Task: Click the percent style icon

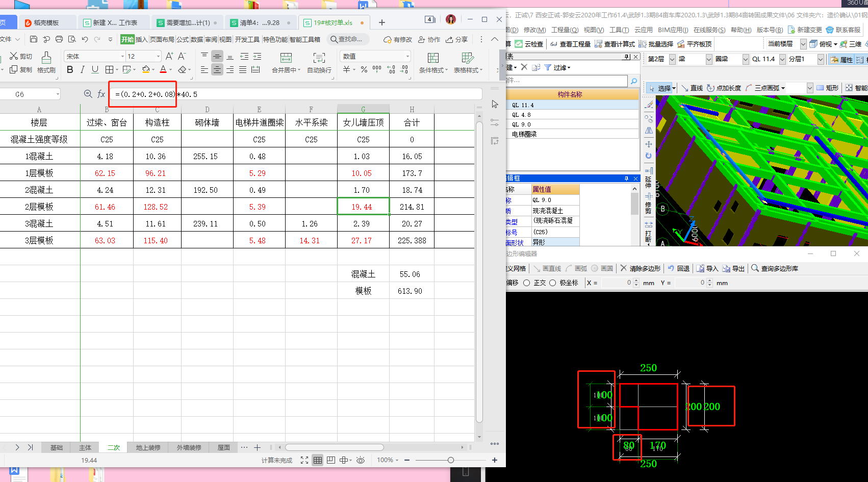Action: [x=364, y=69]
